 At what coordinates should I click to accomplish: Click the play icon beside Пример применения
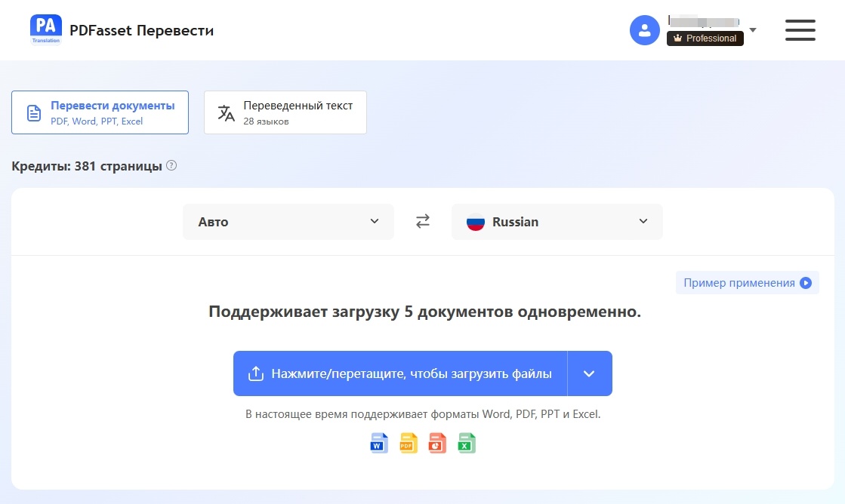806,282
